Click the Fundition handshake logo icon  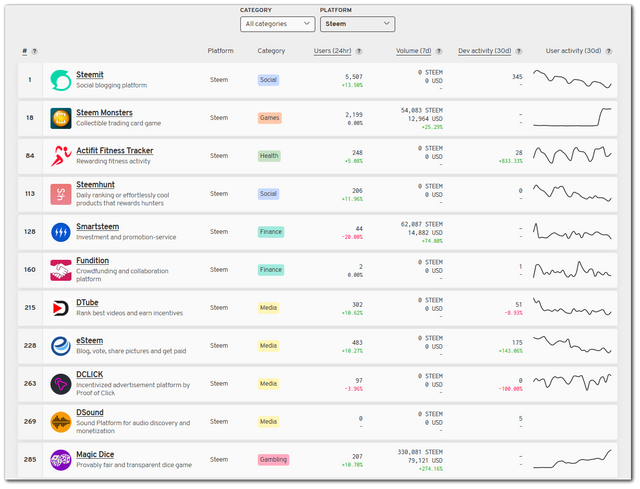(61, 270)
